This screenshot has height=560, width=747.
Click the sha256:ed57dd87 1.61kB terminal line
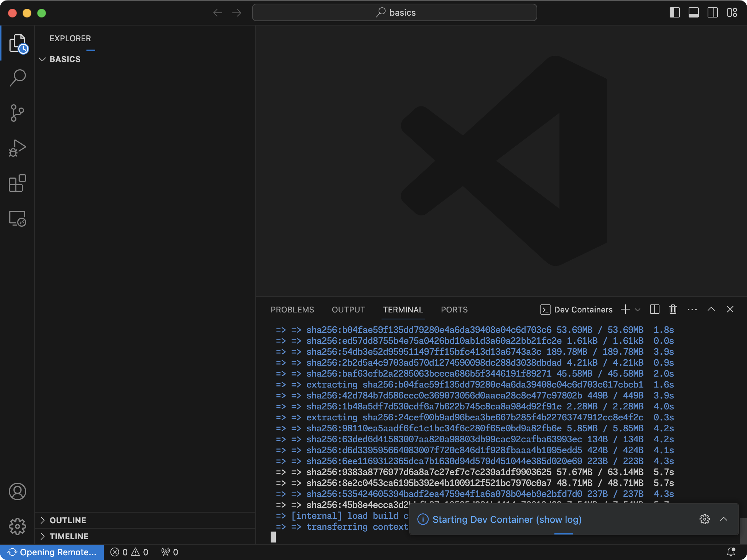(475, 341)
